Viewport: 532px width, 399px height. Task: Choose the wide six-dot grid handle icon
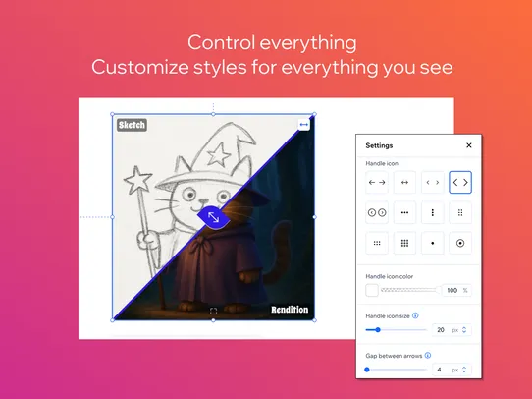(377, 243)
